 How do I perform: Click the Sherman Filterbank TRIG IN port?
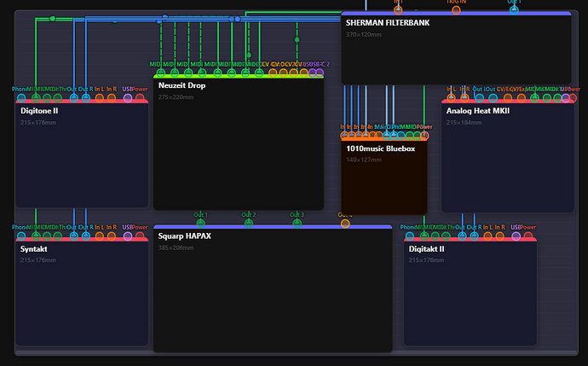[456, 10]
